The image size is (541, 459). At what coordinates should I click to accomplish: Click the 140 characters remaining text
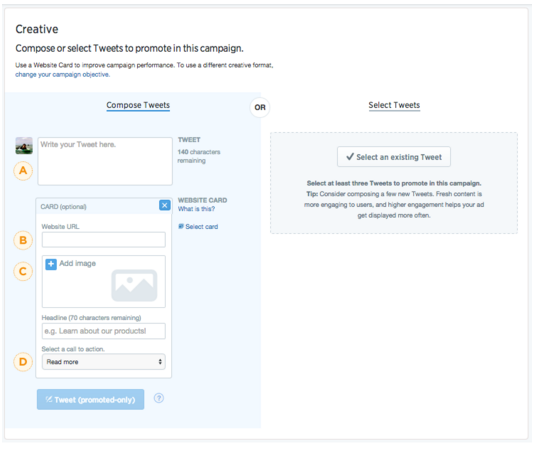(199, 156)
